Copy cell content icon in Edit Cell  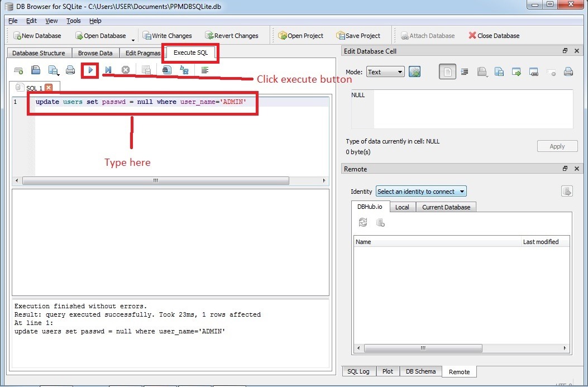click(499, 72)
